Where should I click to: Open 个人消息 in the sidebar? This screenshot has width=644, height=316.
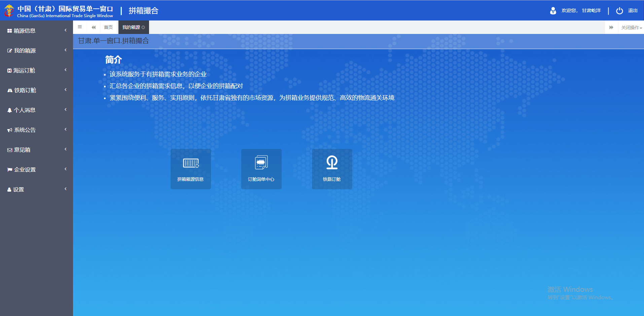36,110
